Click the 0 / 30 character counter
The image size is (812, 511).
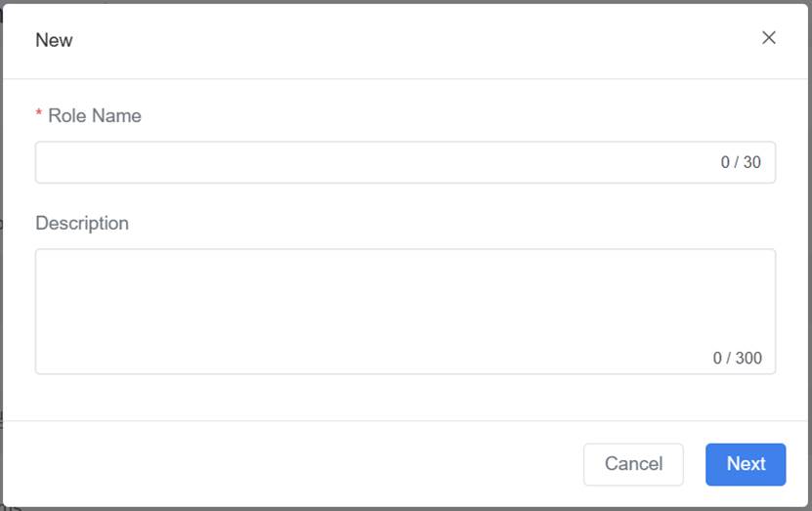[x=741, y=163]
